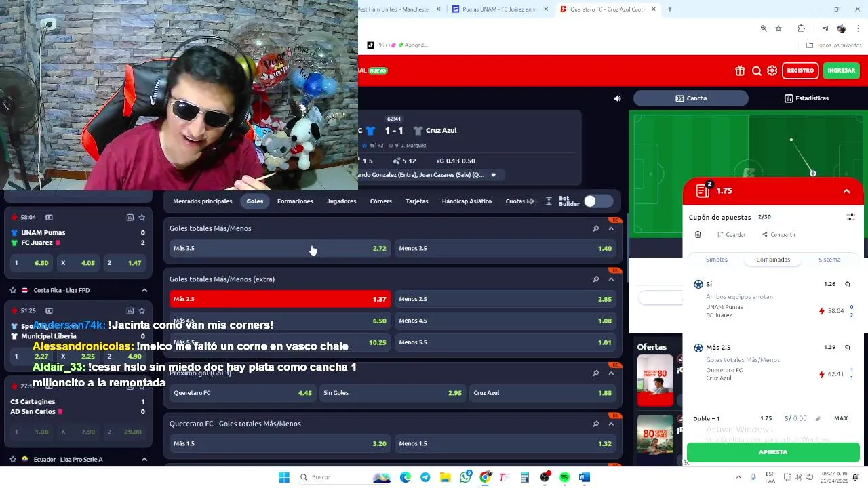Open Spotify from the Windows taskbar
This screenshot has height=488, width=868.
[565, 477]
